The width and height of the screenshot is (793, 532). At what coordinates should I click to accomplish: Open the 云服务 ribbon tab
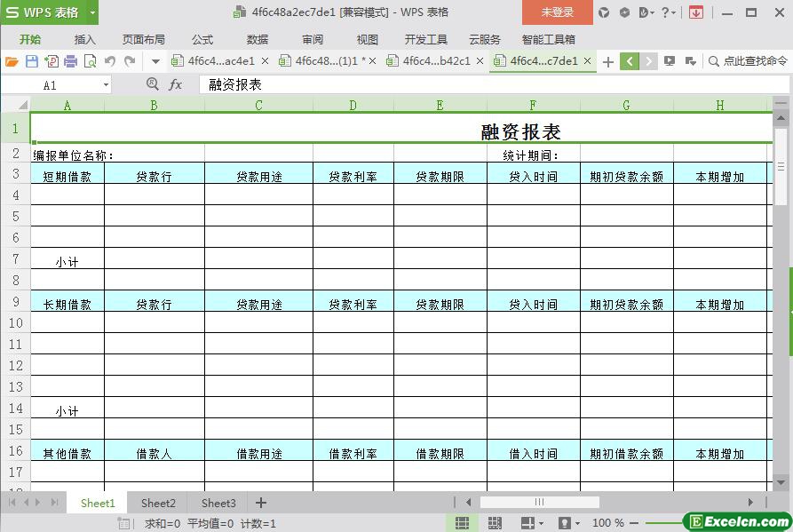(x=485, y=39)
